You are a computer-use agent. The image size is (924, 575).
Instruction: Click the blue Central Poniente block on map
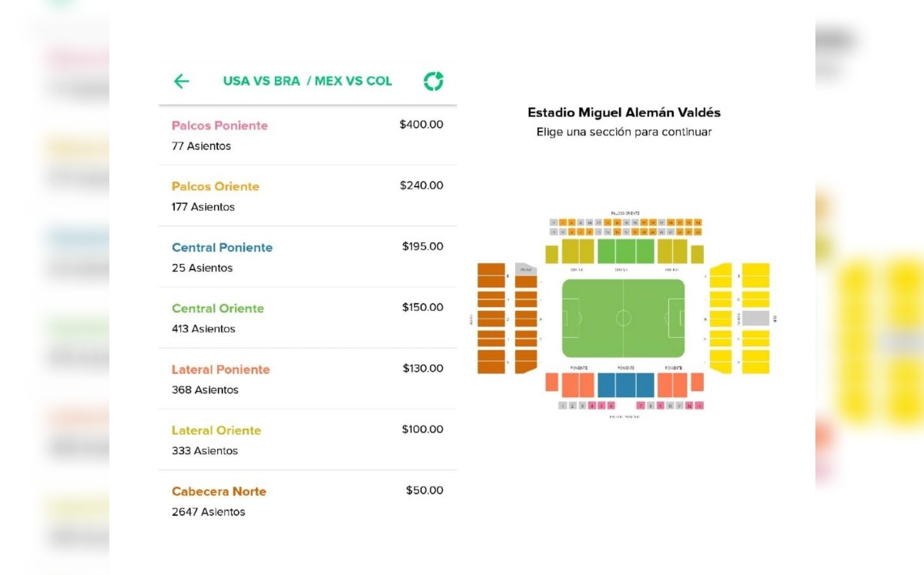(x=625, y=385)
